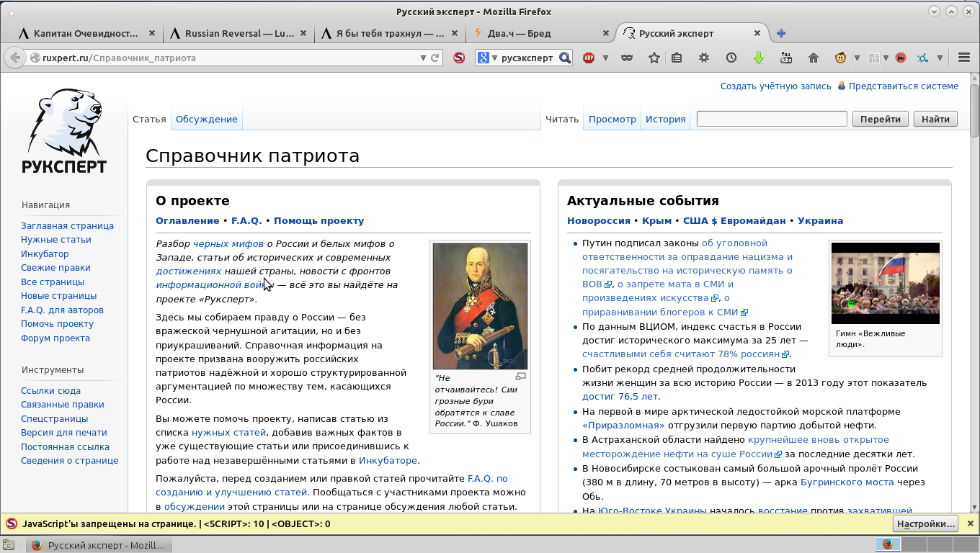Image resolution: width=980 pixels, height=553 pixels.
Task: Click the Greasemonkey monkey icon
Action: (x=841, y=58)
